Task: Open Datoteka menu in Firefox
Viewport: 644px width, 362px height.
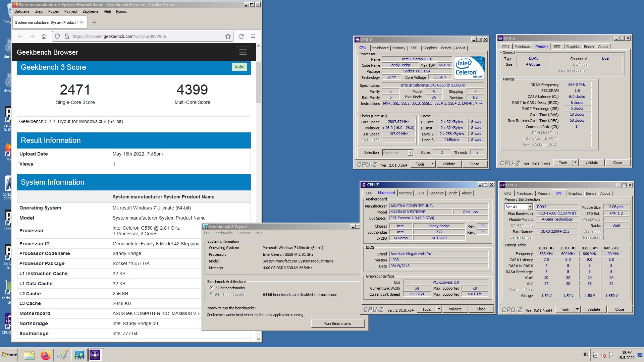Action: [22, 11]
